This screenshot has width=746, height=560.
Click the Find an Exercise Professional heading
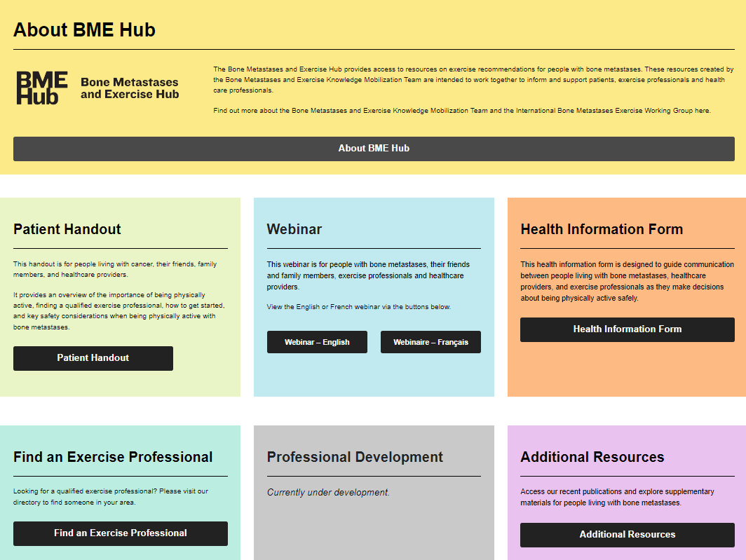pyautogui.click(x=113, y=457)
